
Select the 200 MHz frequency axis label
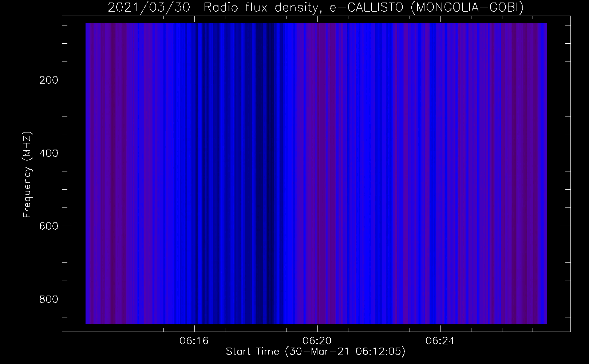tap(48, 80)
